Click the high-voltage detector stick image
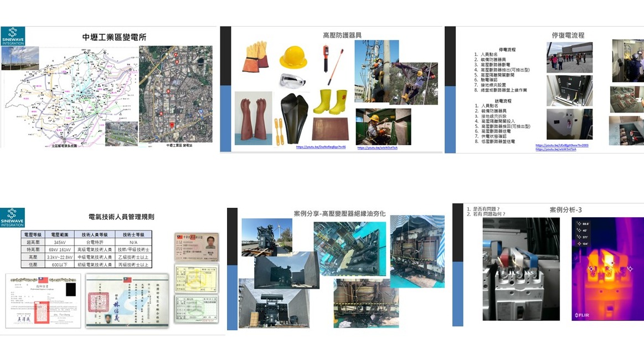The image size is (644, 358). tap(334, 64)
